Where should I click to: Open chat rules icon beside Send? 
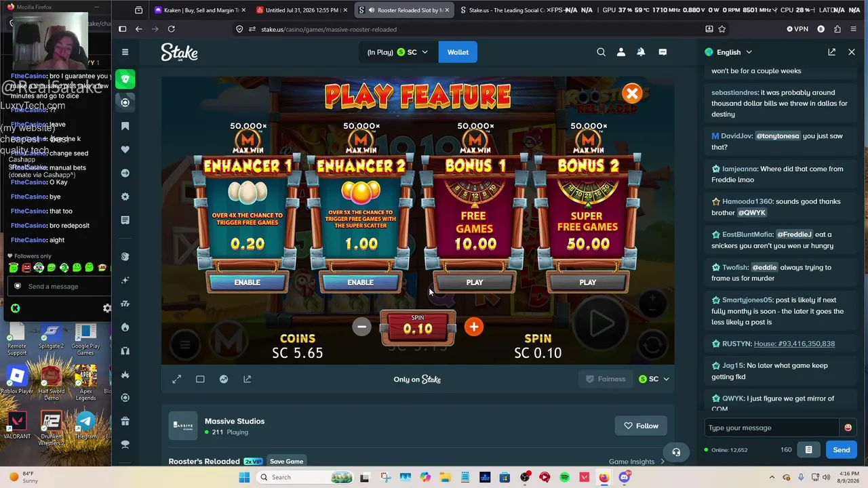(808, 450)
